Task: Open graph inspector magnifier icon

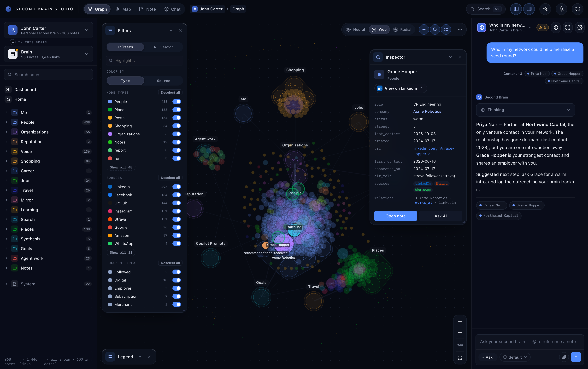Action: (x=435, y=29)
